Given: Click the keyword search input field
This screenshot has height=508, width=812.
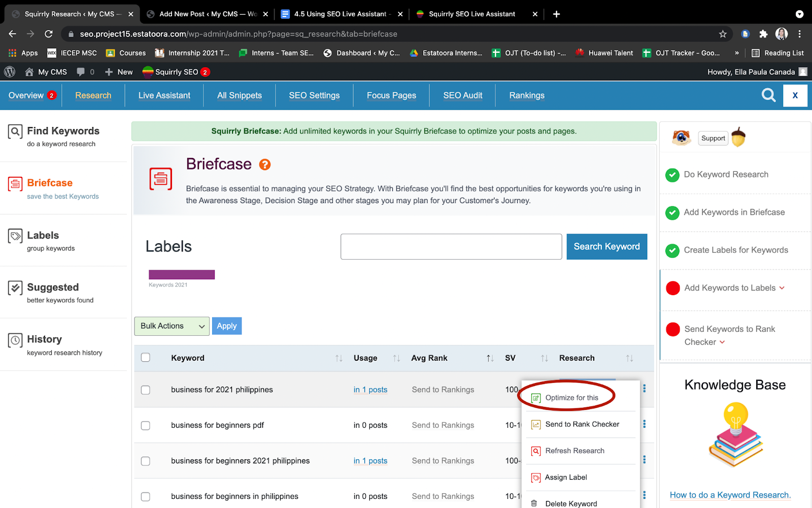Looking at the screenshot, I should [451, 247].
